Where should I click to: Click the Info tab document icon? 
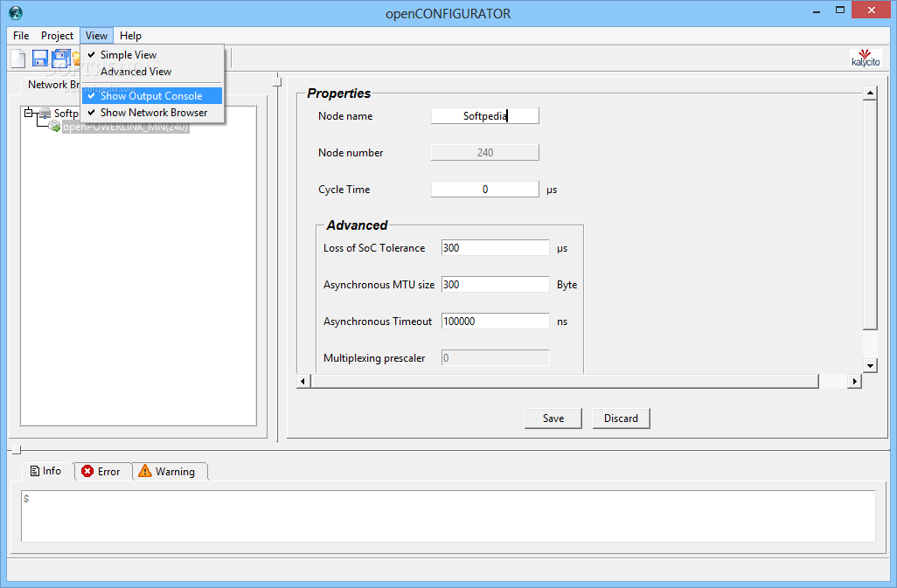tap(35, 471)
